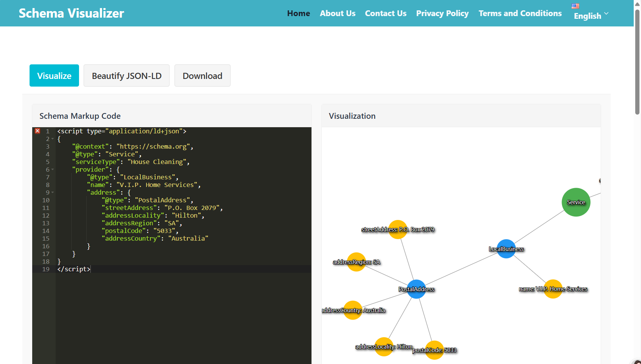Click the Download button
This screenshot has height=364, width=641.
[x=203, y=75]
